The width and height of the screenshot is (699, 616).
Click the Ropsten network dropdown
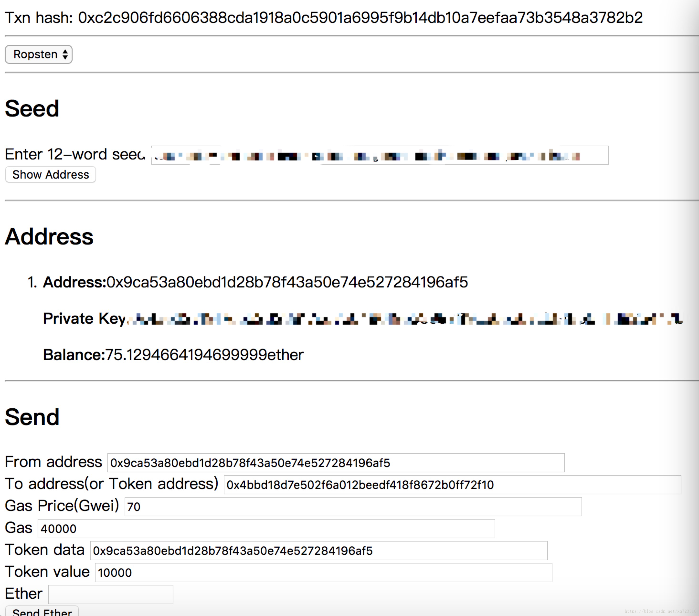(39, 55)
